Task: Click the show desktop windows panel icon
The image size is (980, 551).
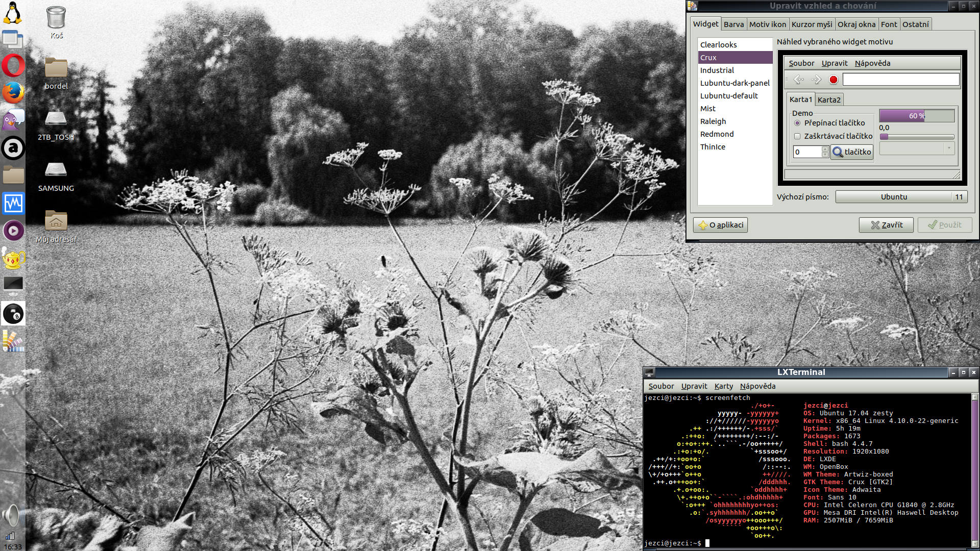Action: [13, 39]
